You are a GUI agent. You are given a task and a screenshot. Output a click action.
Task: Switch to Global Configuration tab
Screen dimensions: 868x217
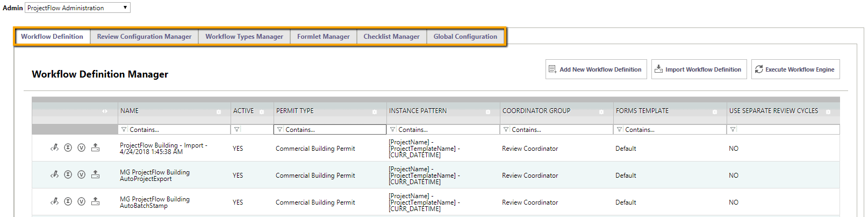click(x=465, y=37)
